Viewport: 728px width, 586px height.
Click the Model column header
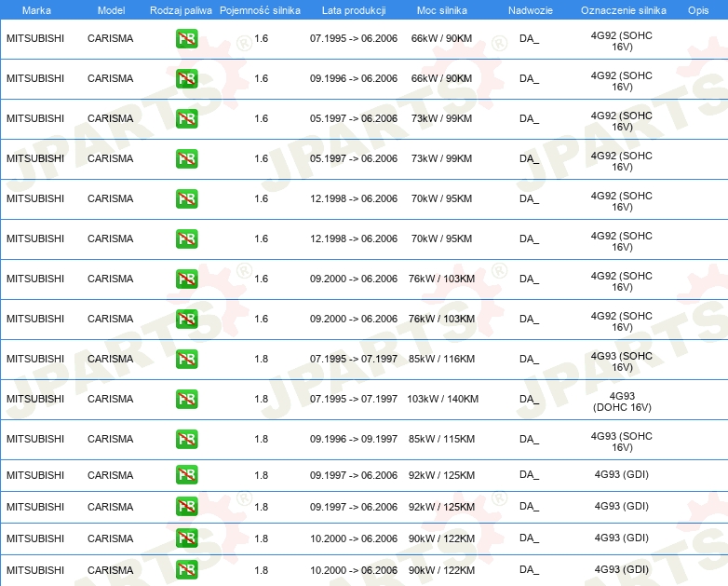(x=111, y=10)
